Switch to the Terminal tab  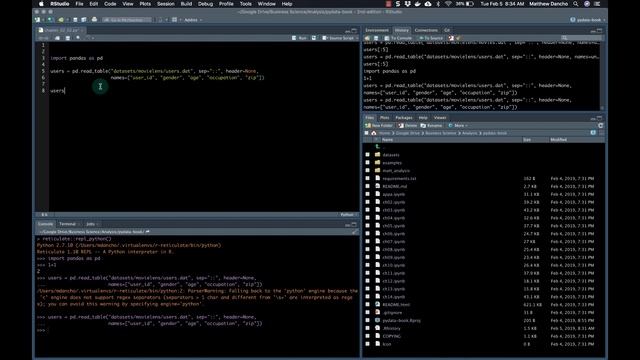coord(67,224)
